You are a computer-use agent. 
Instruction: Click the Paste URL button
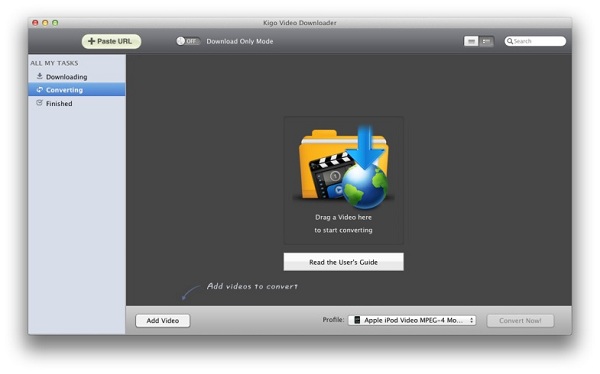click(111, 41)
